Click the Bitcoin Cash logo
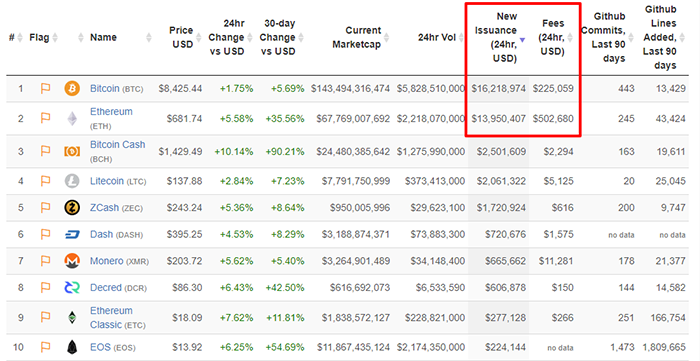This screenshot has width=700, height=361. pyautogui.click(x=72, y=152)
